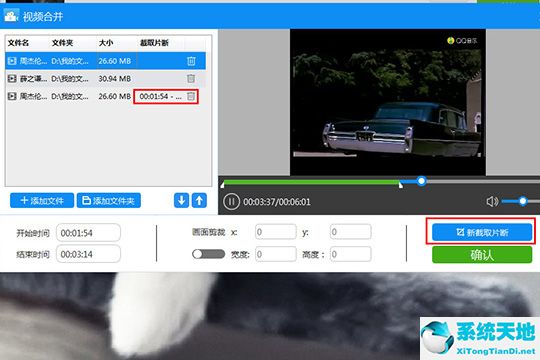This screenshot has height=360, width=540.
Task: Click the 宽度 input field
Action: (276, 254)
